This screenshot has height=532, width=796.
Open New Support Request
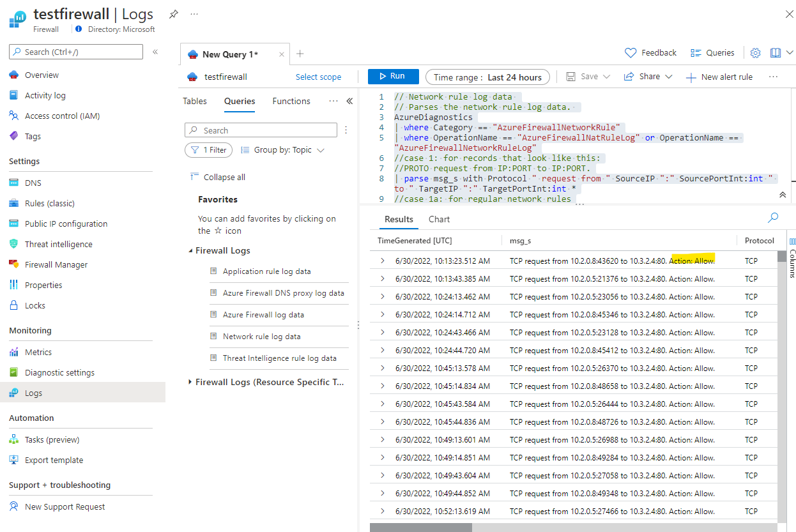click(x=65, y=506)
